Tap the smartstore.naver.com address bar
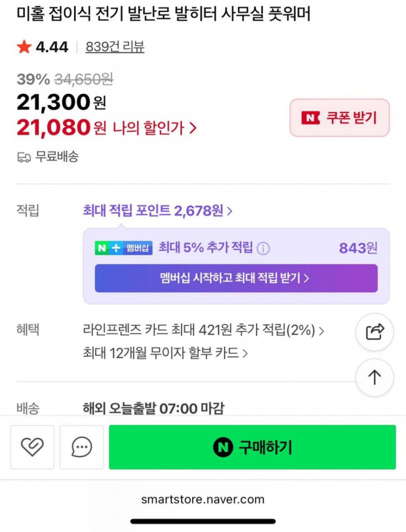The width and height of the screenshot is (406, 532). [x=203, y=499]
